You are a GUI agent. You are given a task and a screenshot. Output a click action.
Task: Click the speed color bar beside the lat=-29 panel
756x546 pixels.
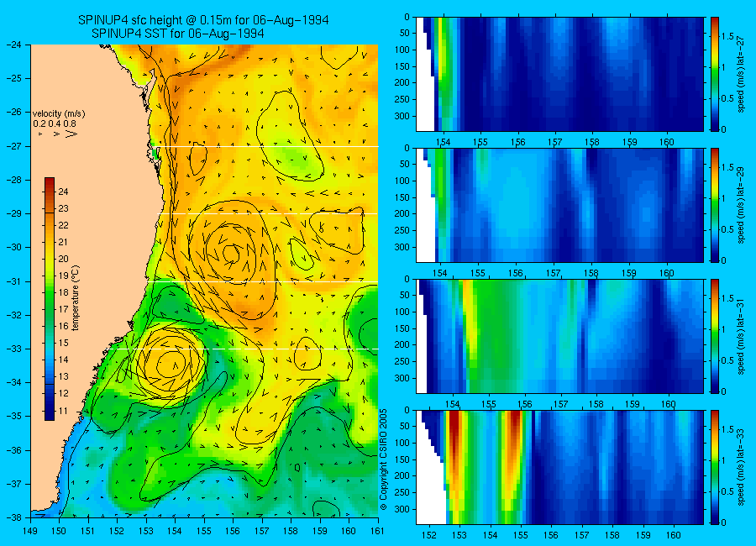[715, 205]
